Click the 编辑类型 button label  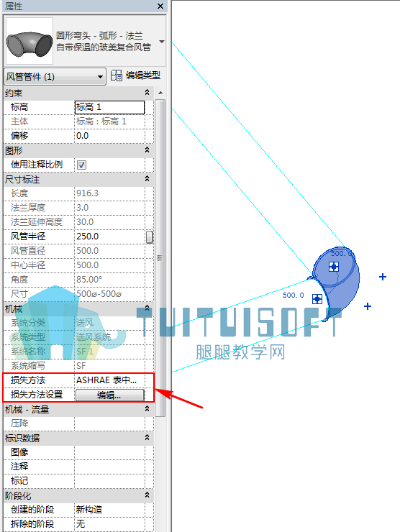(143, 75)
